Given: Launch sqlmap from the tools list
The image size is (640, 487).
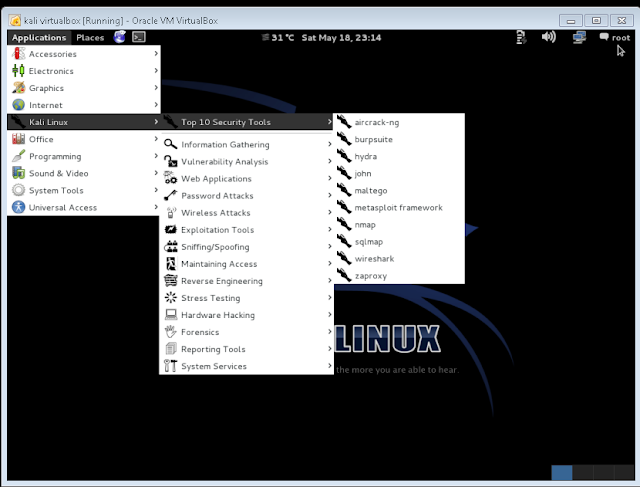Looking at the screenshot, I should point(399,242).
